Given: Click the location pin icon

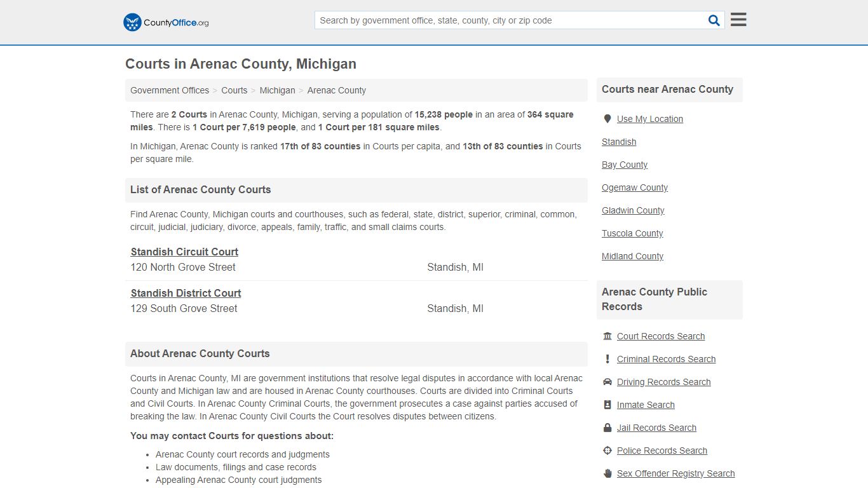Looking at the screenshot, I should [607, 119].
